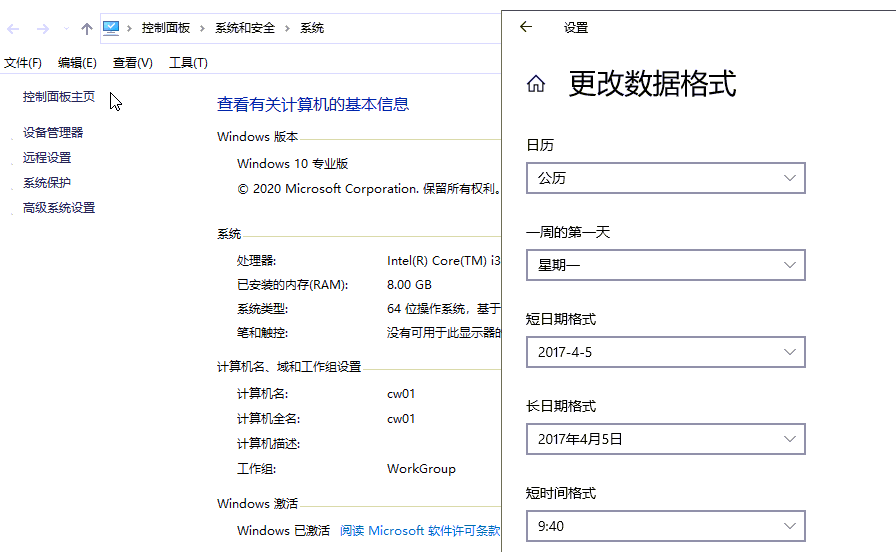The height and width of the screenshot is (552, 896).
Task: Click the Control Panel forward arrow
Action: (43, 29)
